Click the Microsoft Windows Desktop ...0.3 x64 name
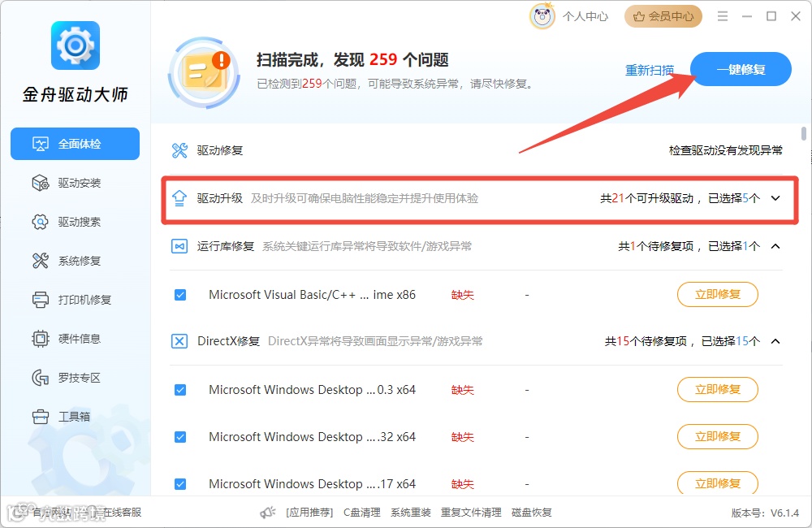812x528 pixels. point(313,390)
